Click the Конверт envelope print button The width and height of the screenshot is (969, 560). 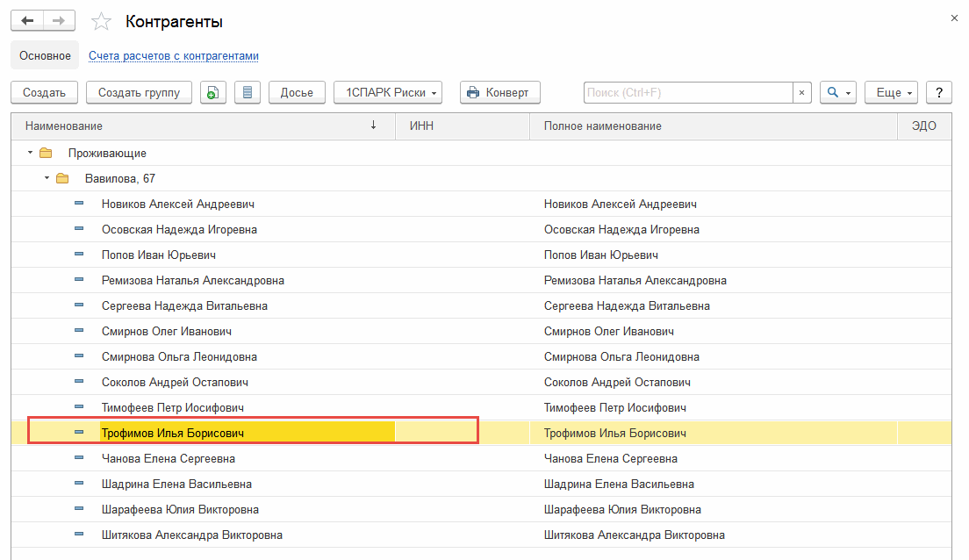[x=499, y=92]
